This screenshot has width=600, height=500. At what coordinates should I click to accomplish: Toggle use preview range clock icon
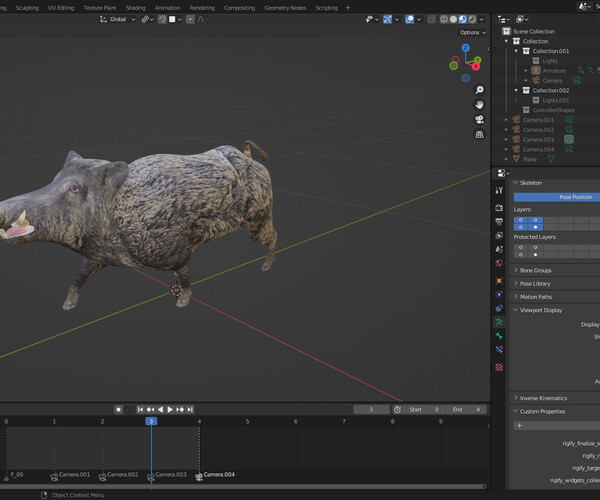(397, 409)
